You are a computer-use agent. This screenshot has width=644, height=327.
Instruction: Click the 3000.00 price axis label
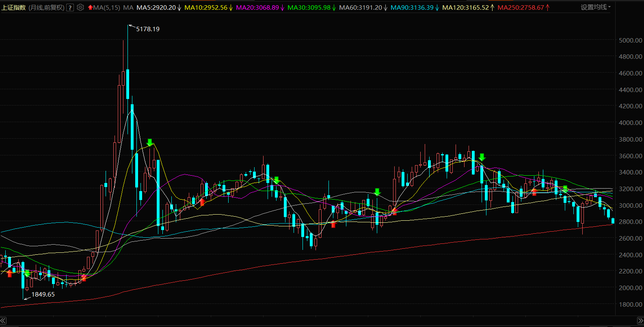tap(631, 205)
